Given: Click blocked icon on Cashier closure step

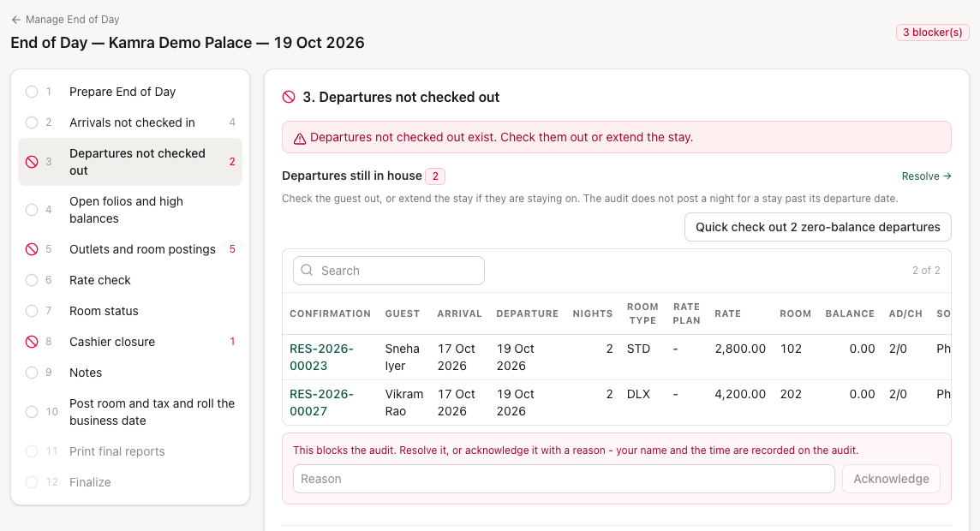Looking at the screenshot, I should (32, 342).
